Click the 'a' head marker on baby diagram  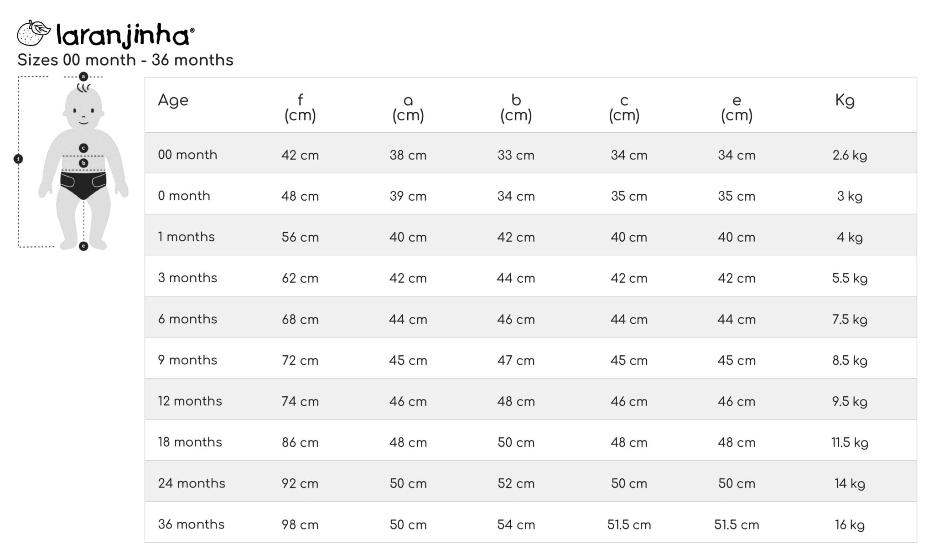pos(83,76)
